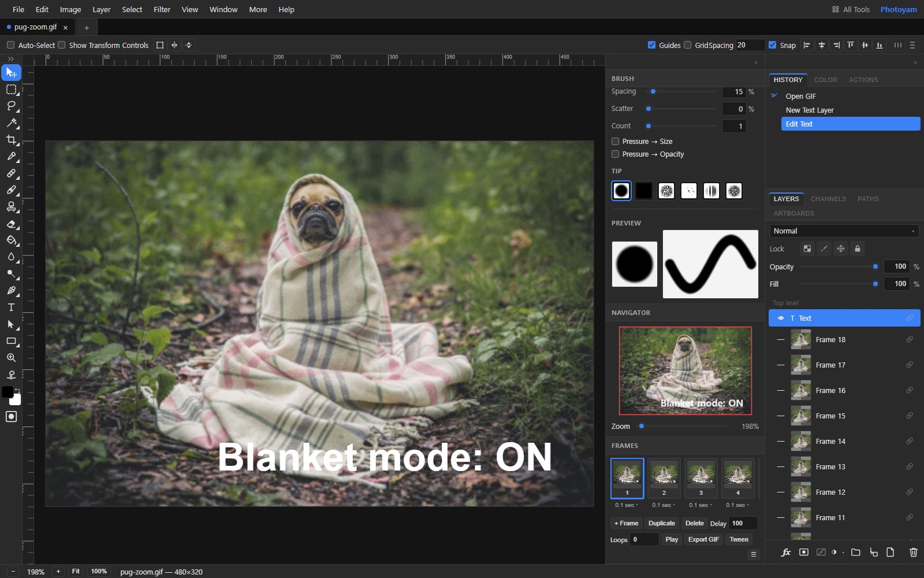Select the Type tool

pyautogui.click(x=11, y=307)
